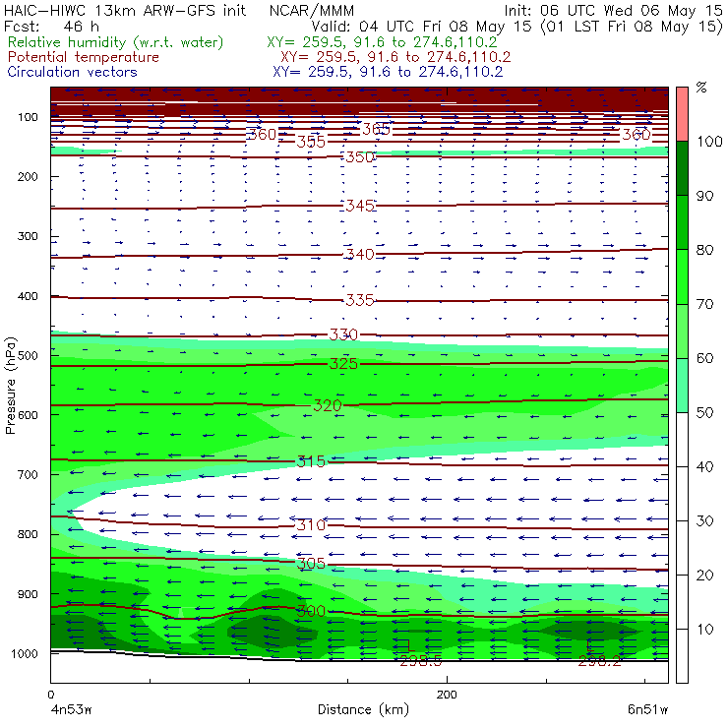Click the blue 'Circulation vectors' legend label
Image resolution: width=728 pixels, height=728 pixels.
pos(72,72)
